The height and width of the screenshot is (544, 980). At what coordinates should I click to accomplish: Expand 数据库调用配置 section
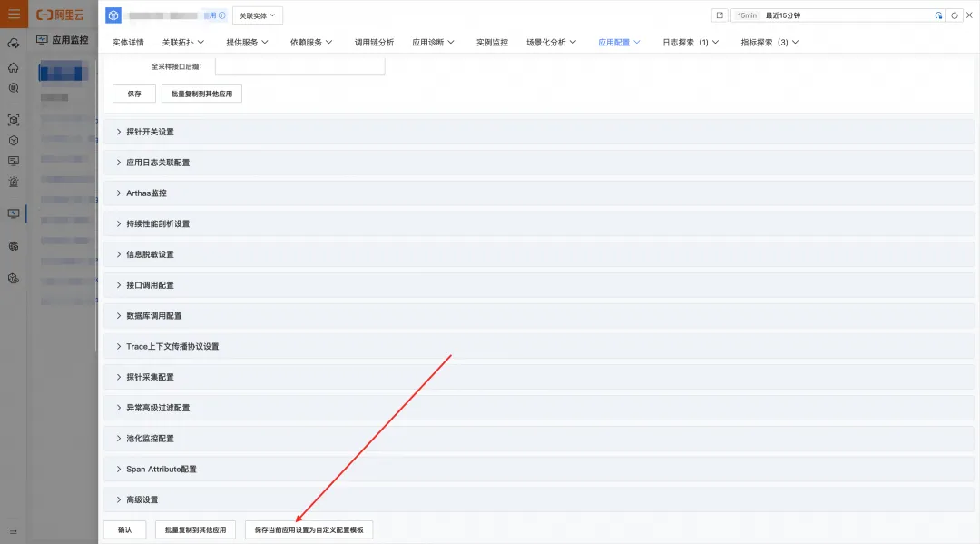coord(539,316)
